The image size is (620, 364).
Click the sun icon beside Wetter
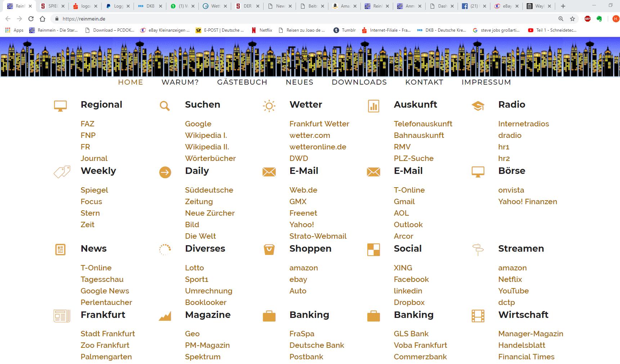tap(269, 106)
